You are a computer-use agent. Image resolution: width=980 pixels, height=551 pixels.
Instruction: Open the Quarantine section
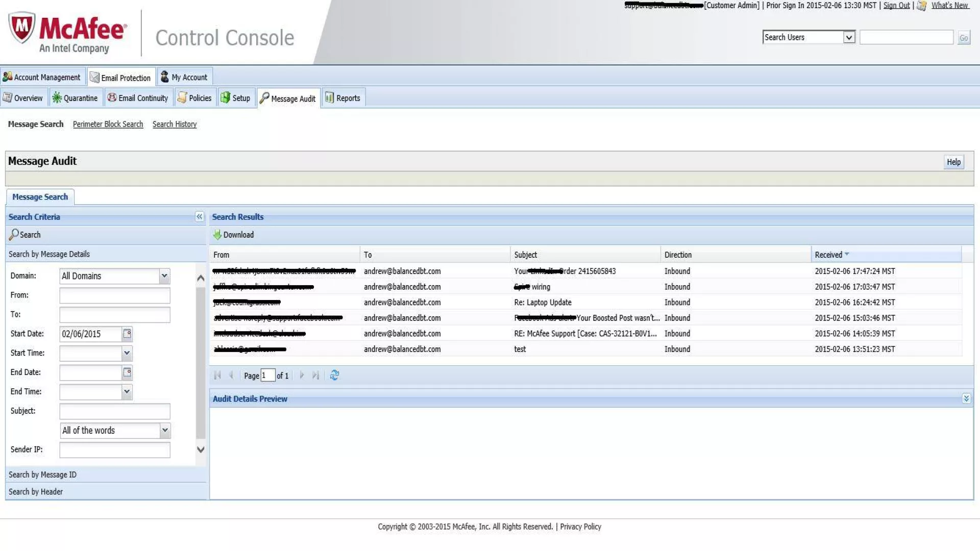click(x=75, y=98)
